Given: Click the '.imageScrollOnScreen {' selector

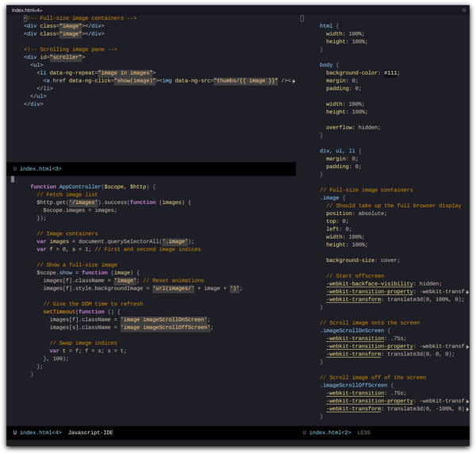Looking at the screenshot, I should 355,331.
